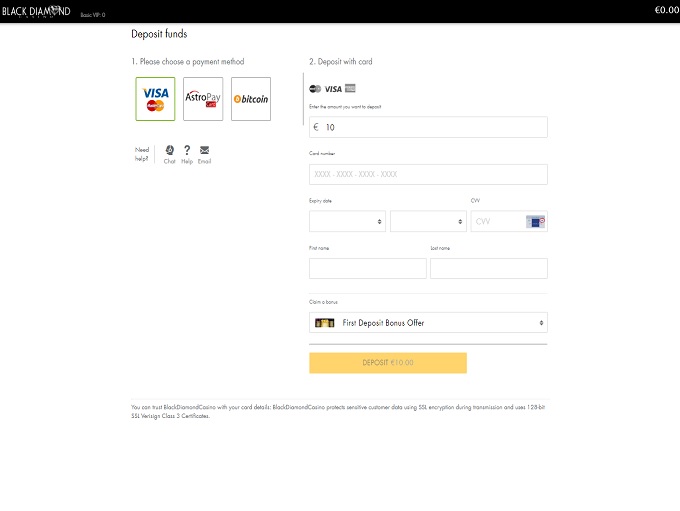Select the Visa/MasterCard payment method
This screenshot has width=680, height=511.
pos(155,99)
